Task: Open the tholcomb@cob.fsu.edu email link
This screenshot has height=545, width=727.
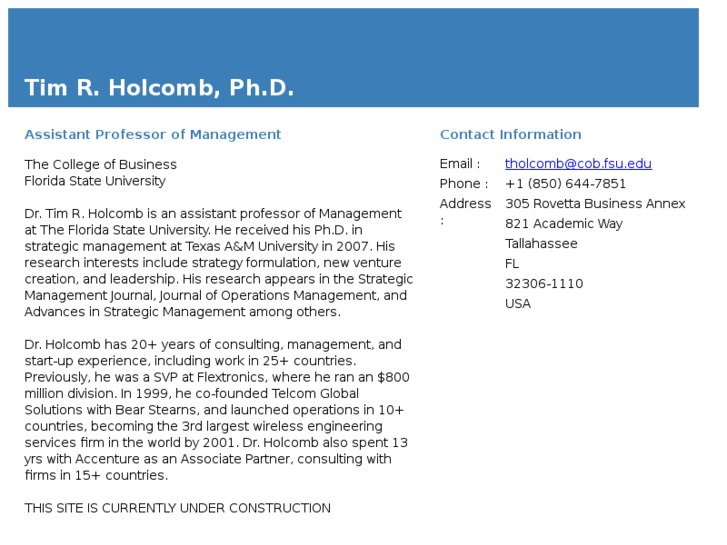Action: click(x=578, y=164)
